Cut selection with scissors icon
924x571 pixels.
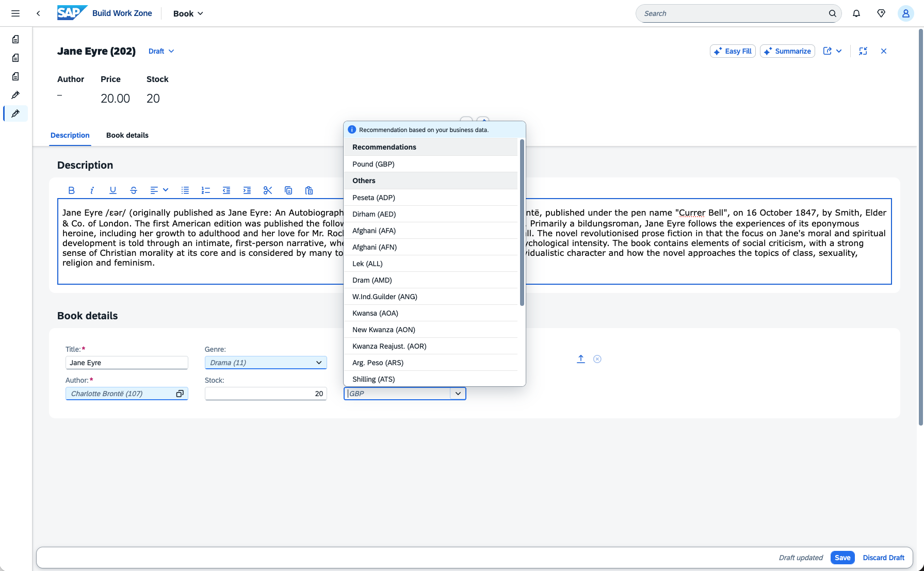[x=268, y=190]
